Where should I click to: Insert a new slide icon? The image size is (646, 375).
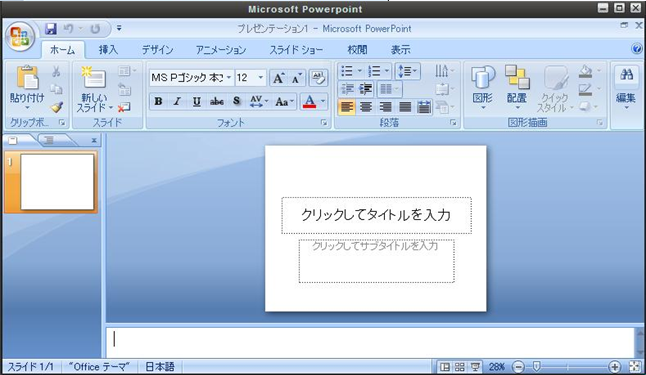94,77
